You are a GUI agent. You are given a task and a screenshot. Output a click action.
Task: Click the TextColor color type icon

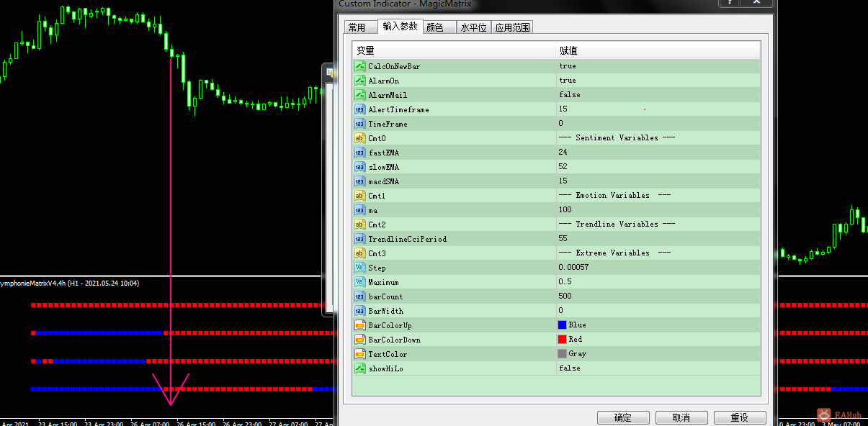pos(359,354)
